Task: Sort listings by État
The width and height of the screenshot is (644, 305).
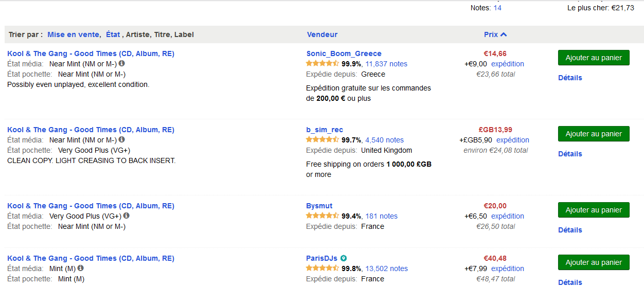Action: pyautogui.click(x=113, y=34)
